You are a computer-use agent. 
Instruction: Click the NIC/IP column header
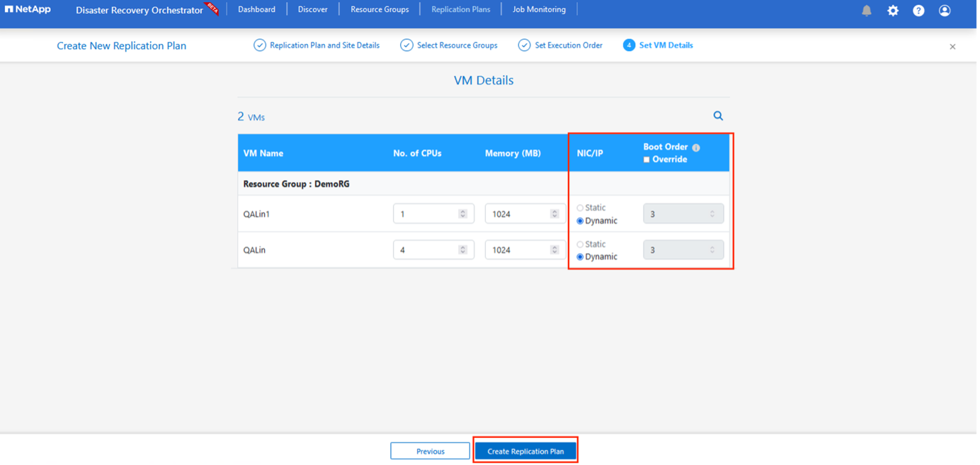pos(590,153)
